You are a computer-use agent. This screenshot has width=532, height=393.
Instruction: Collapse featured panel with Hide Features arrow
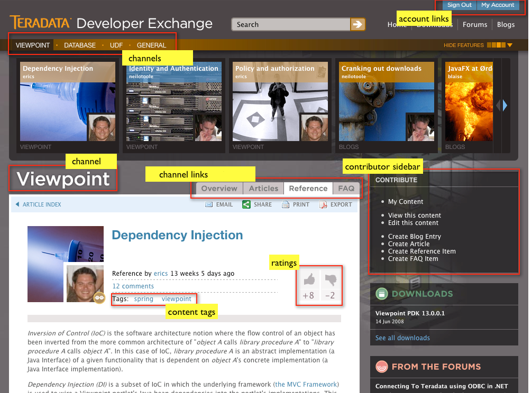click(x=510, y=45)
